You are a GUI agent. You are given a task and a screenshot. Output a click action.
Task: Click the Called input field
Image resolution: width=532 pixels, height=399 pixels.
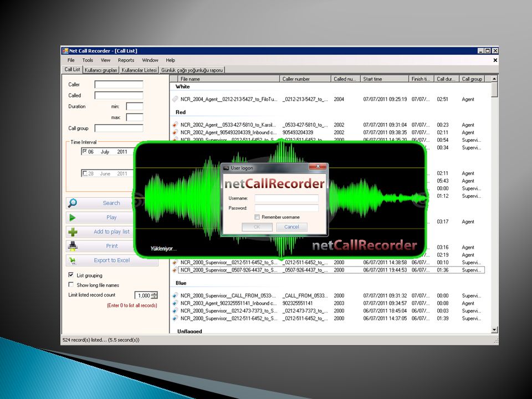[x=119, y=95]
